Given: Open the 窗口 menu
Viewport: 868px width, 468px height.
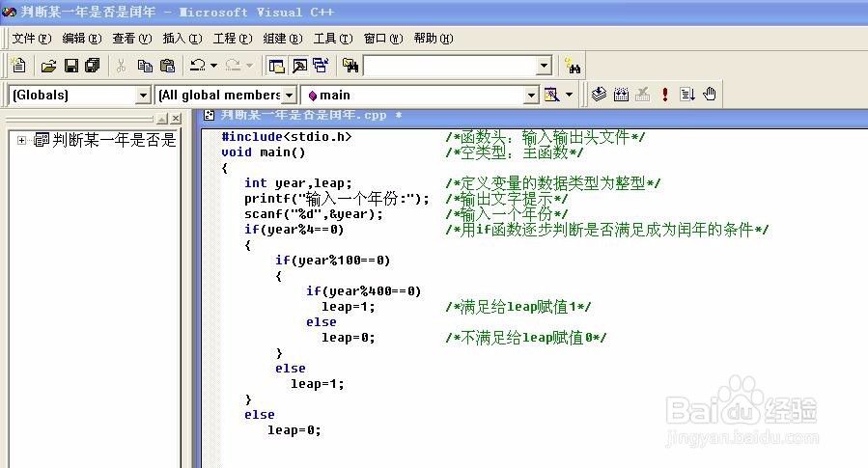Looking at the screenshot, I should 383,39.
